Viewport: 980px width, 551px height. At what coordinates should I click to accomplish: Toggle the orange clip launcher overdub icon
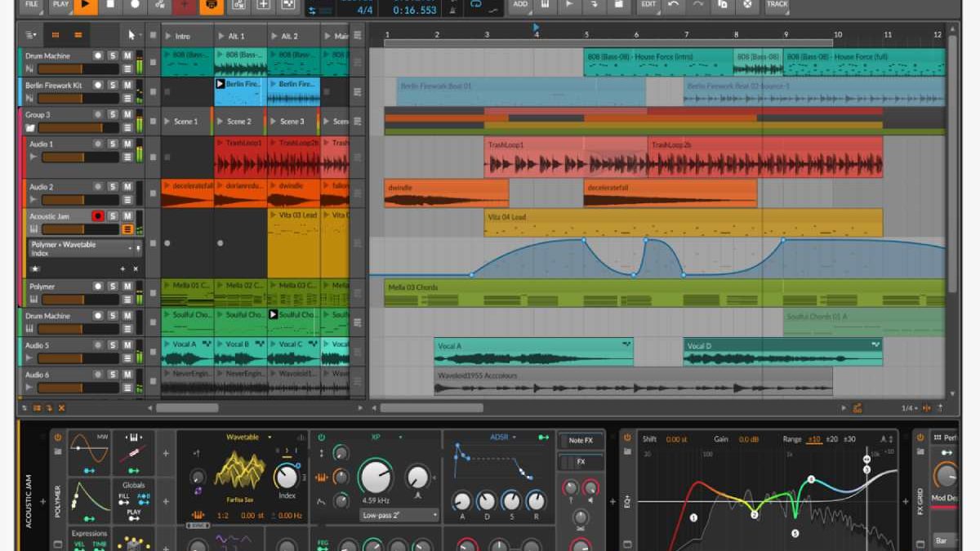[x=212, y=5]
